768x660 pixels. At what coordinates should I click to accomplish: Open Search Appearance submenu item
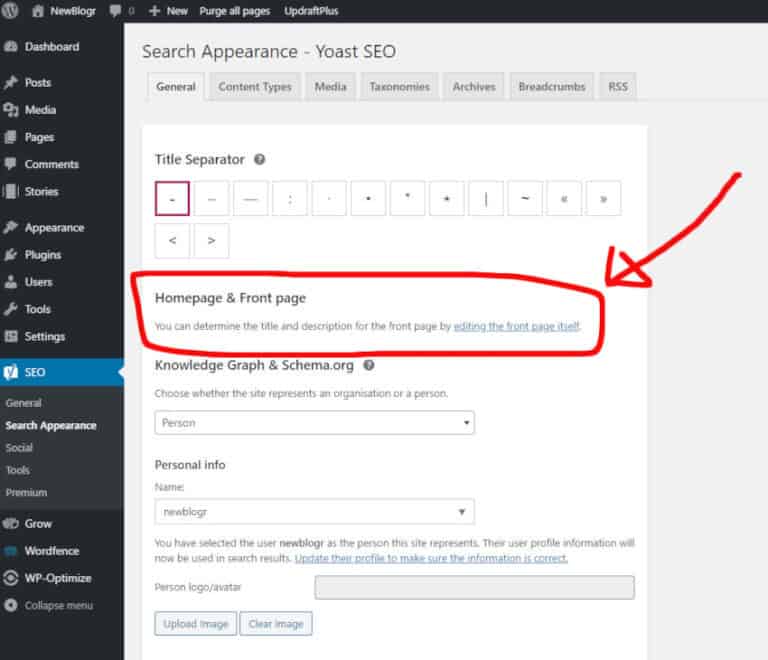(x=51, y=425)
